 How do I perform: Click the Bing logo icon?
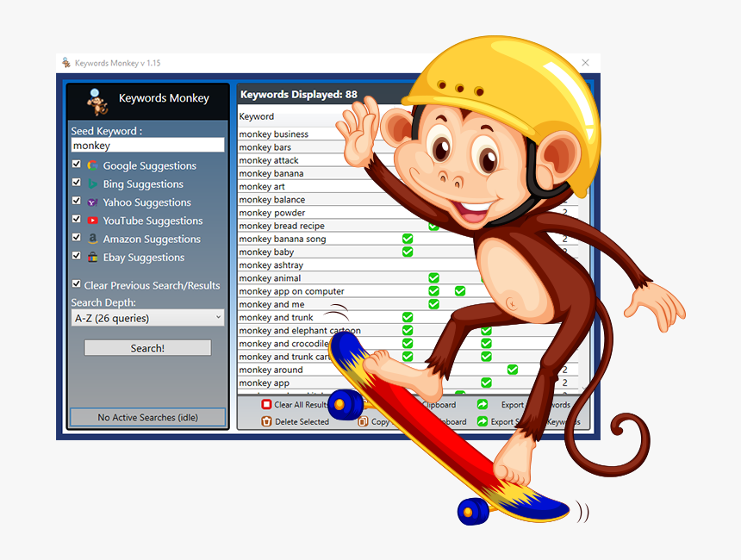click(92, 183)
